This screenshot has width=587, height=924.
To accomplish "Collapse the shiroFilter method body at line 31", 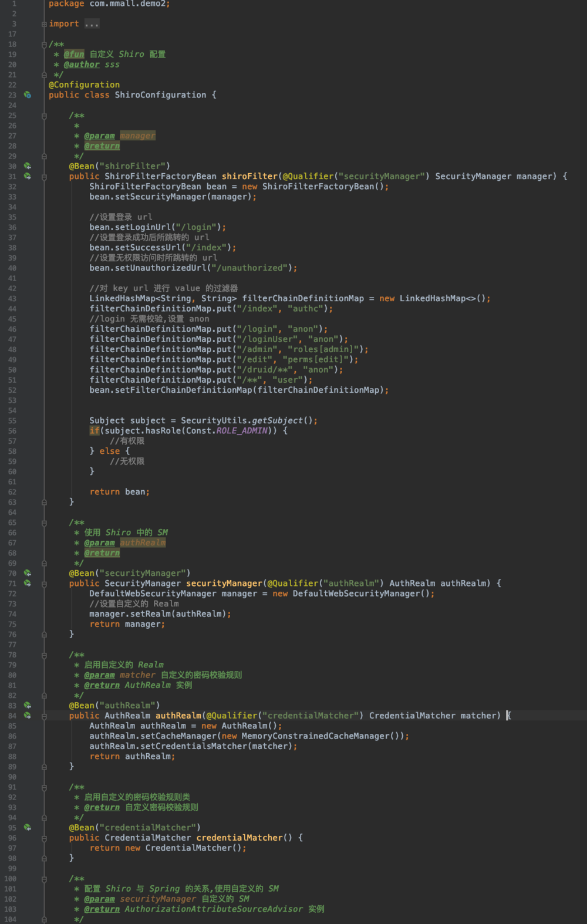I will (x=44, y=177).
